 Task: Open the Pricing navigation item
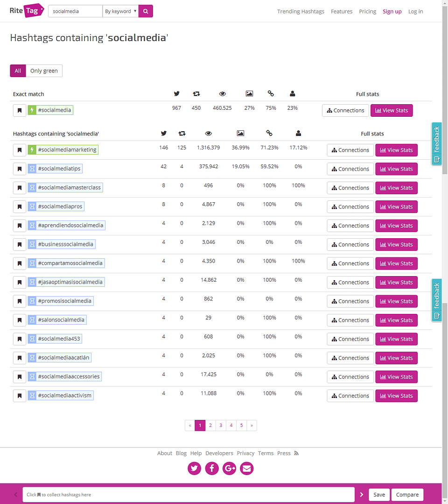click(x=367, y=12)
